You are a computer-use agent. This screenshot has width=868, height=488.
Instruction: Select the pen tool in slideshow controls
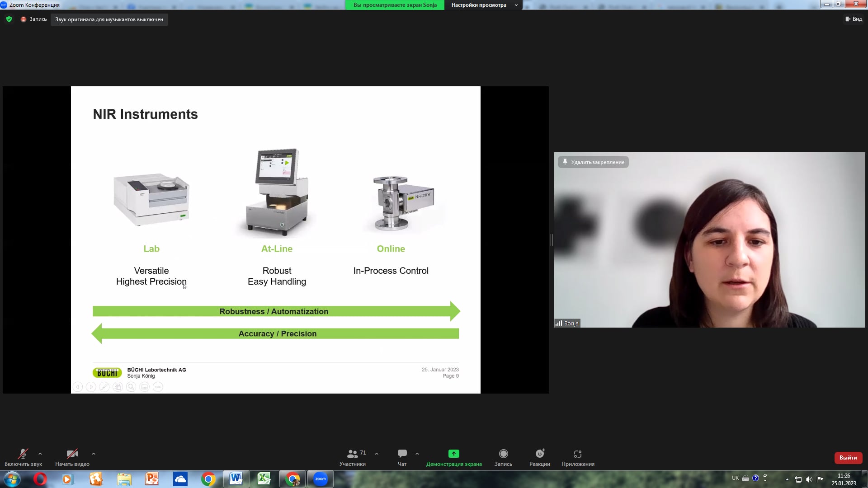pos(104,387)
